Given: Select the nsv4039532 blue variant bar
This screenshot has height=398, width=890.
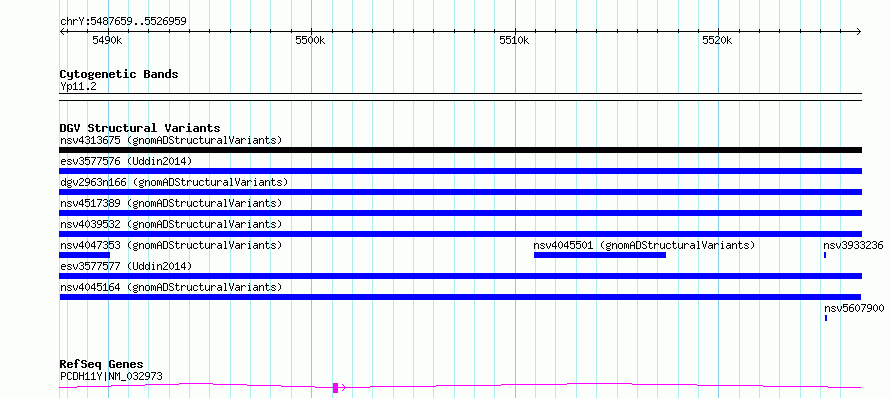Looking at the screenshot, I should click(460, 234).
